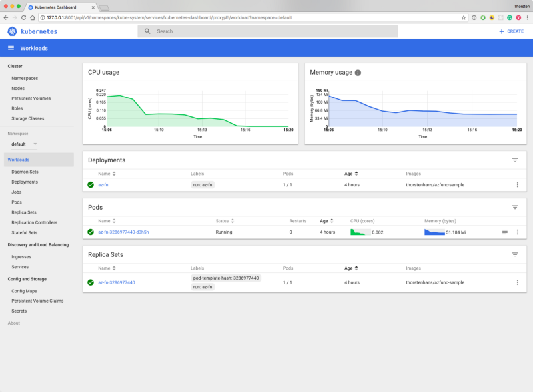533x392 pixels.
Task: Open the hamburger navigation menu
Action: click(11, 48)
